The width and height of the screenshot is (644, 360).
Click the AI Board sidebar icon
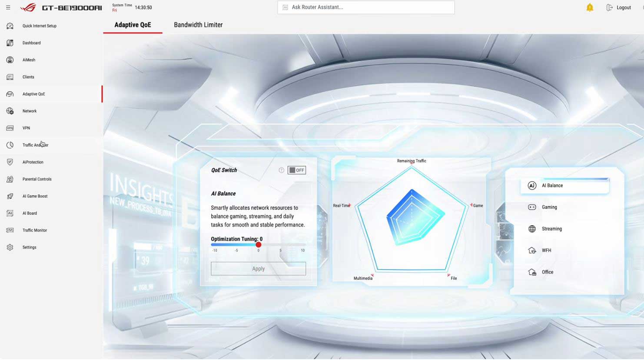click(10, 213)
